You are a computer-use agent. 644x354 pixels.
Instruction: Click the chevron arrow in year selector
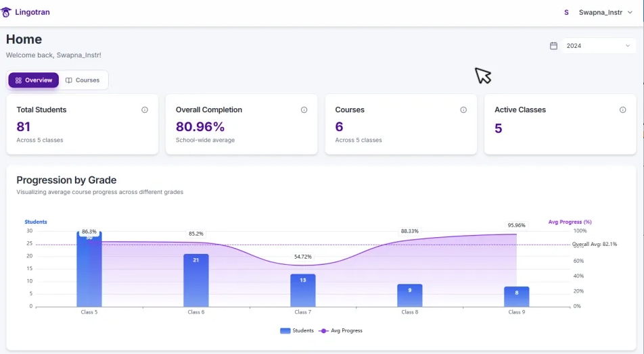tap(627, 46)
